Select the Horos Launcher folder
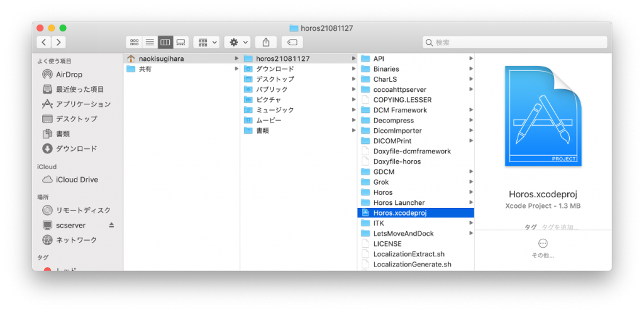The width and height of the screenshot is (644, 313). [x=416, y=202]
